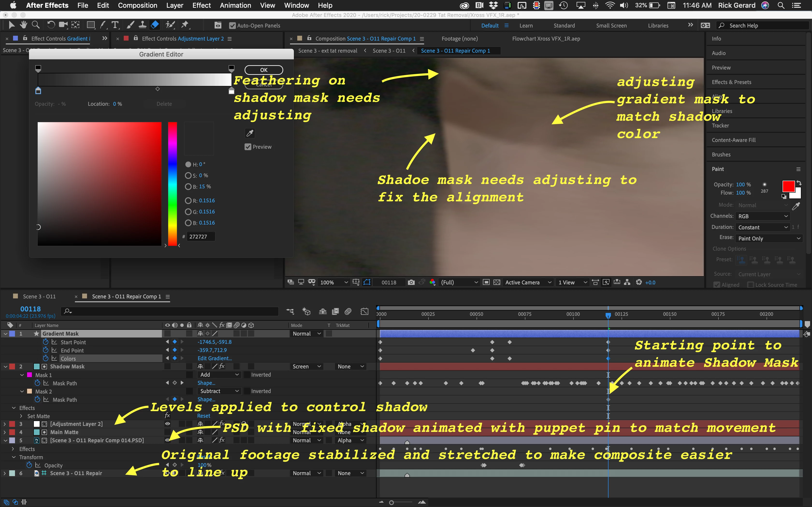
Task: Click OK in Gradient Editor
Action: click(x=264, y=70)
